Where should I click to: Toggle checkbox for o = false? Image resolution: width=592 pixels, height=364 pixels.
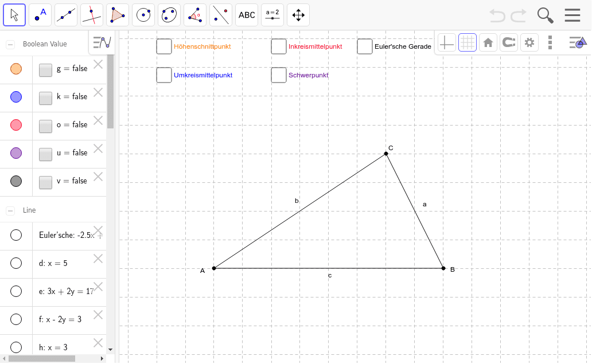point(45,126)
